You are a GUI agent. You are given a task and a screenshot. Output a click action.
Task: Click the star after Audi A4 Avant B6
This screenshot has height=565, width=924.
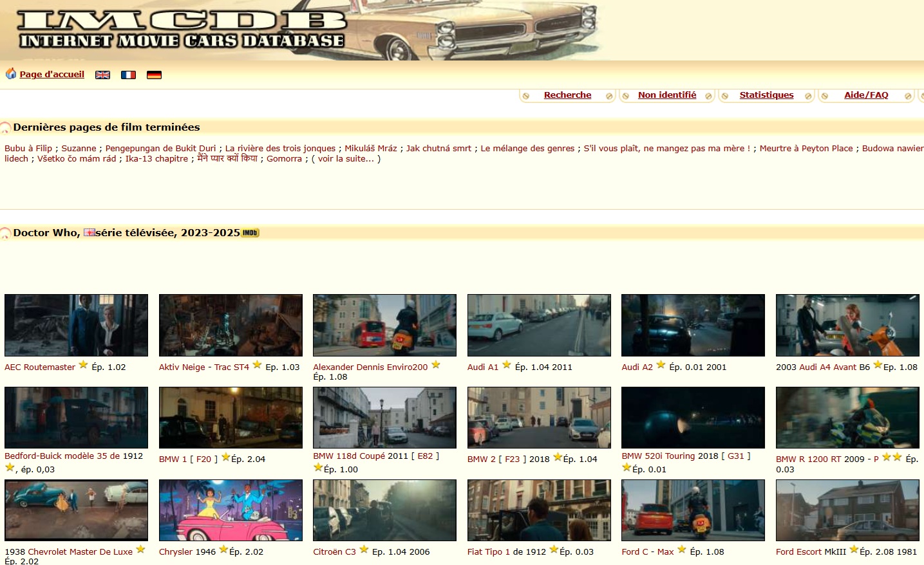pos(878,365)
